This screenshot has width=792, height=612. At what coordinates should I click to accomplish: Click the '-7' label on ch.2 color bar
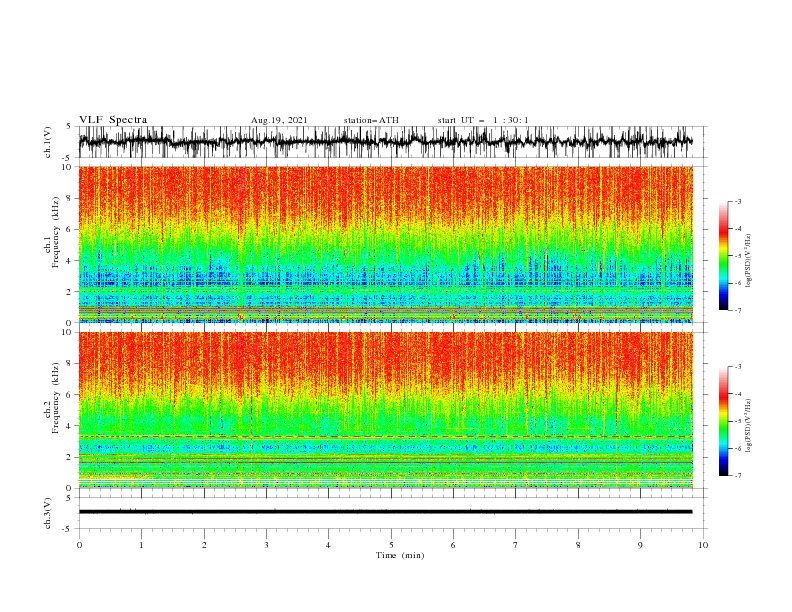tap(738, 476)
